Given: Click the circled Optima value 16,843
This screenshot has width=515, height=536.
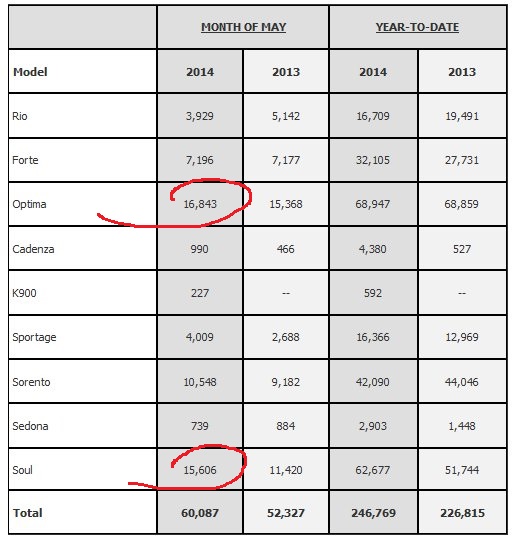Looking at the screenshot, I should [200, 204].
